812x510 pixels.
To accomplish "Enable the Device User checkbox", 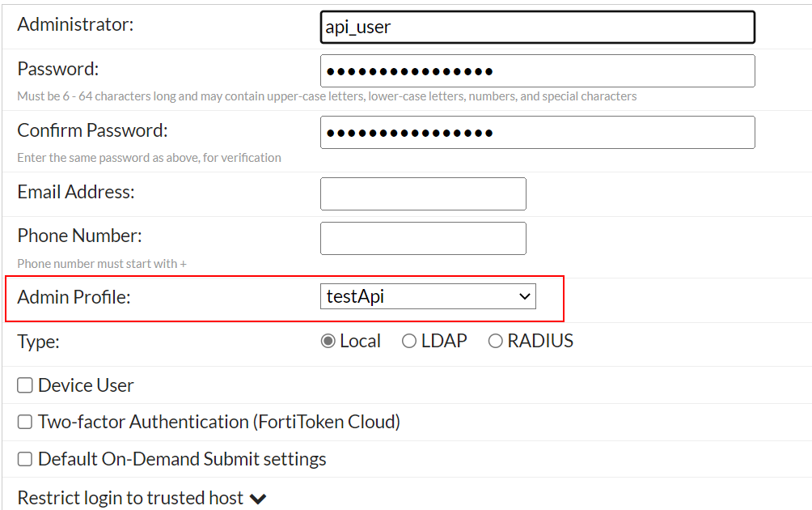I will 25,386.
